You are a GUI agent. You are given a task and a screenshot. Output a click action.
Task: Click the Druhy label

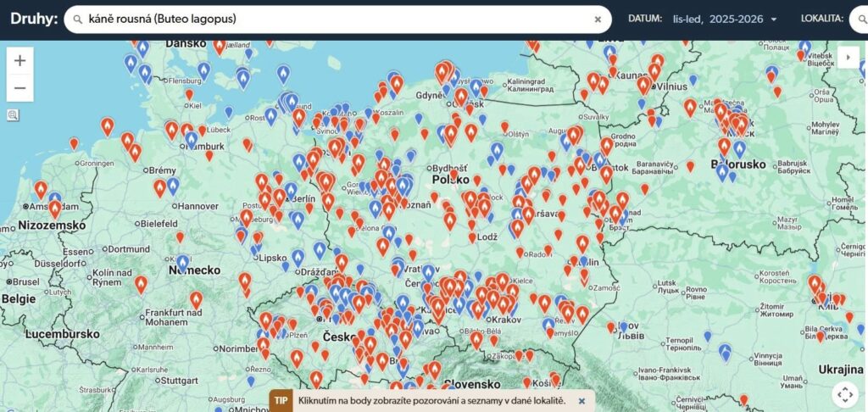(x=29, y=19)
